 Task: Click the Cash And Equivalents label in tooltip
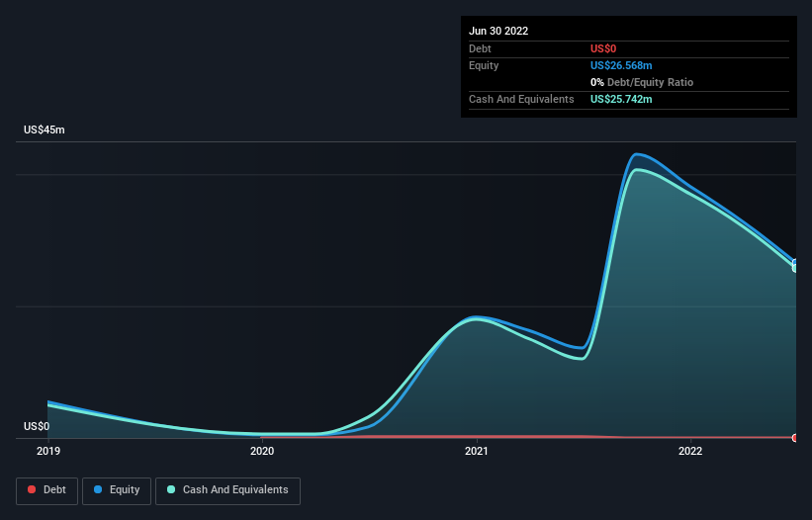(521, 99)
